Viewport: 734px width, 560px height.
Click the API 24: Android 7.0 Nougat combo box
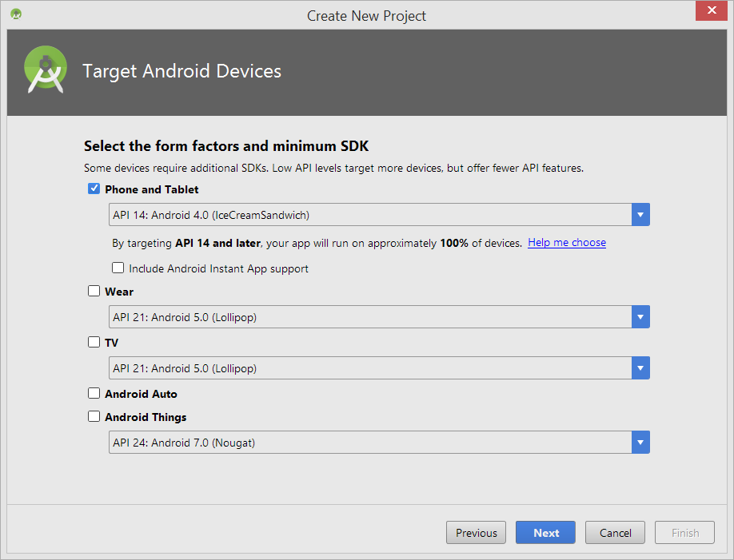[379, 443]
